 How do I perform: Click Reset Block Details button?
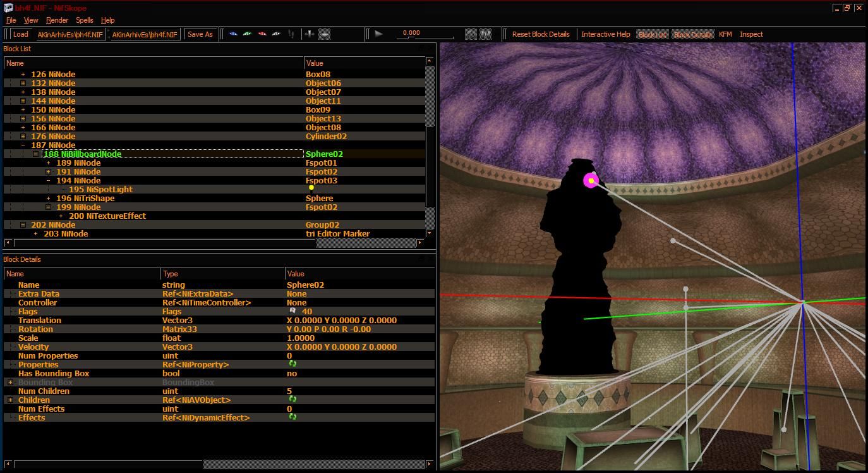point(541,34)
